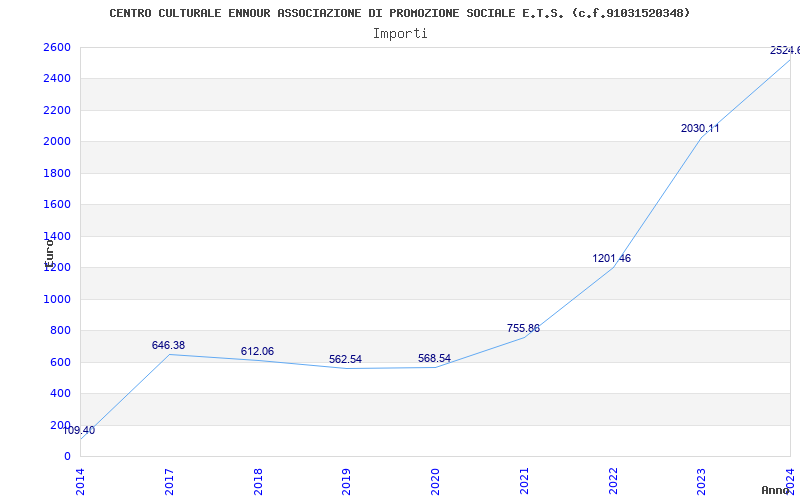Screen dimensions: 800x500
Task: Click the Euro y-axis title
Action: [48, 252]
